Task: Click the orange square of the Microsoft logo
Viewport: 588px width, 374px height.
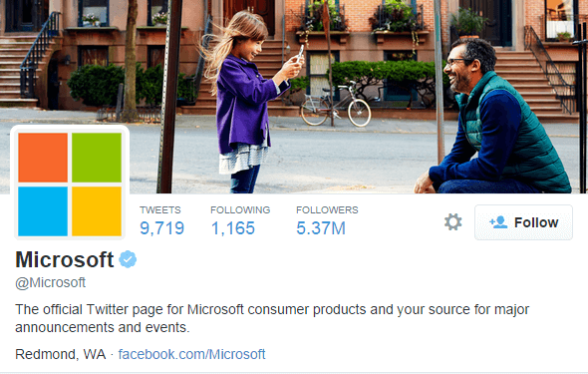Action: 43,158
